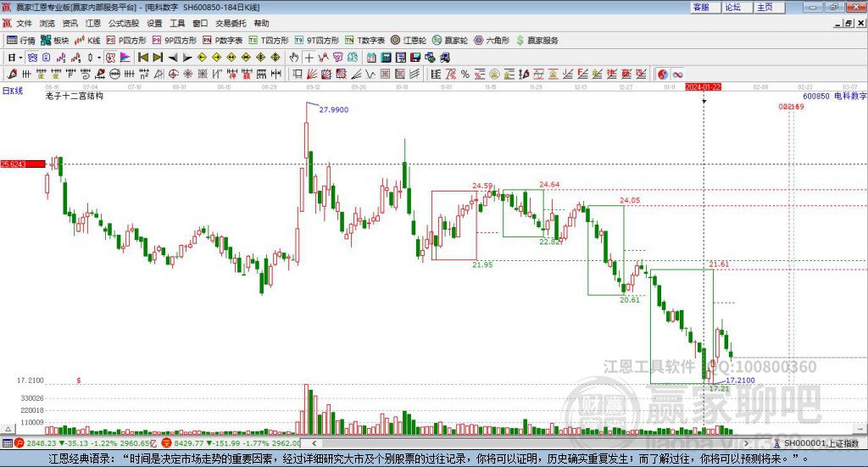
Task: Open the calendar icon numbered 21
Action: [371, 58]
